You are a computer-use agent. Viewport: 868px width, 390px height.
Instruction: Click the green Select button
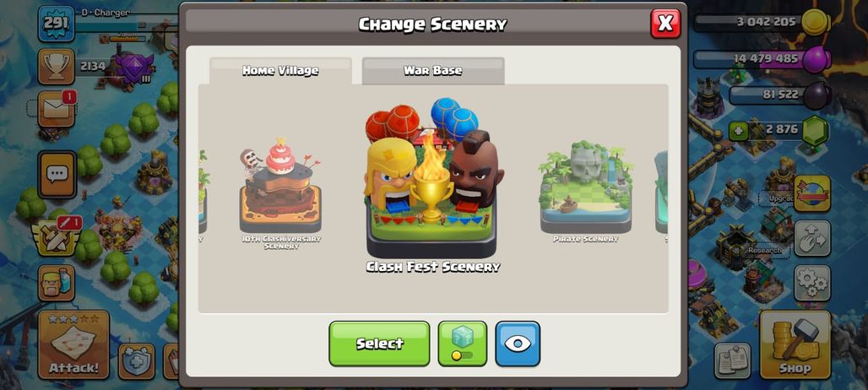pos(379,344)
